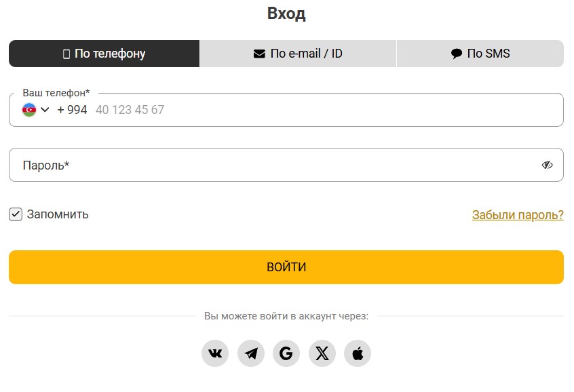The height and width of the screenshot is (392, 574).
Task: Sign in using the X icon
Action: click(x=322, y=353)
